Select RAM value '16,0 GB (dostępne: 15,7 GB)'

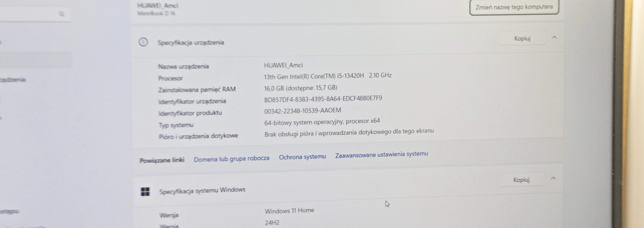301,88
